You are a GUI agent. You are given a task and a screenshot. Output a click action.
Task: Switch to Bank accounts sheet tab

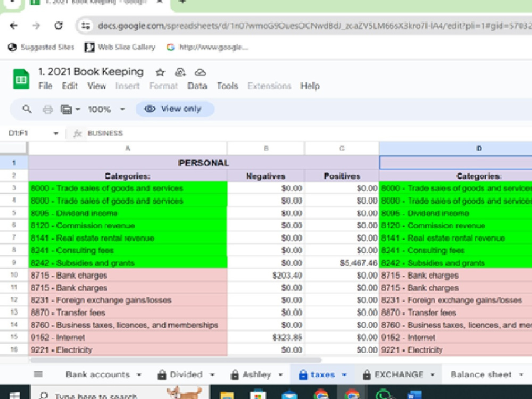98,375
